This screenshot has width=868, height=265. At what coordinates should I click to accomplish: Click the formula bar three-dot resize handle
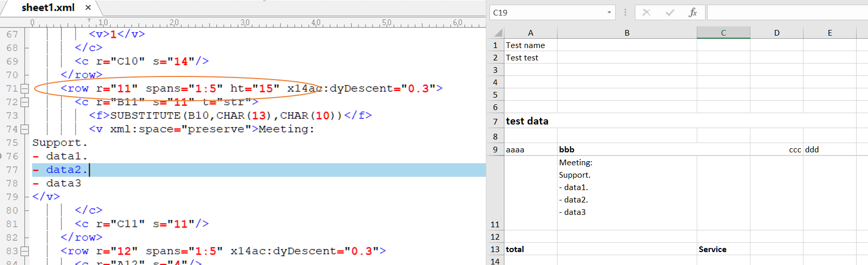coord(625,12)
